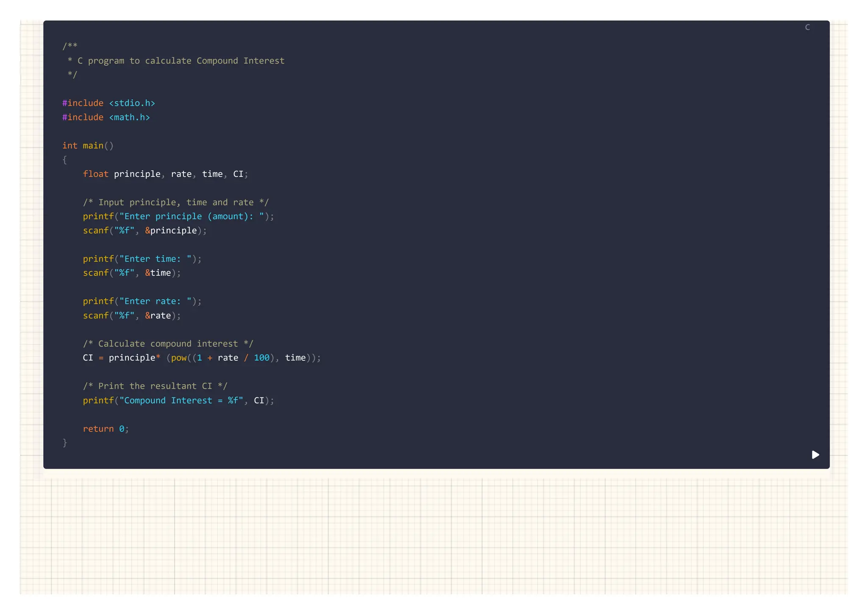Screen dimensions: 868x614
Task: Click the "Compound Interest = %f" printf line
Action: pos(178,400)
